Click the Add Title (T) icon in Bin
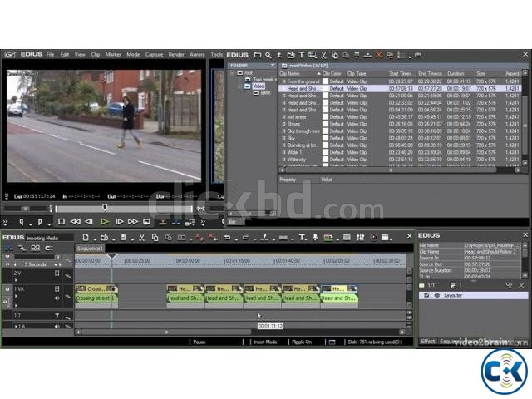This screenshot has height=399, width=532. (x=301, y=55)
